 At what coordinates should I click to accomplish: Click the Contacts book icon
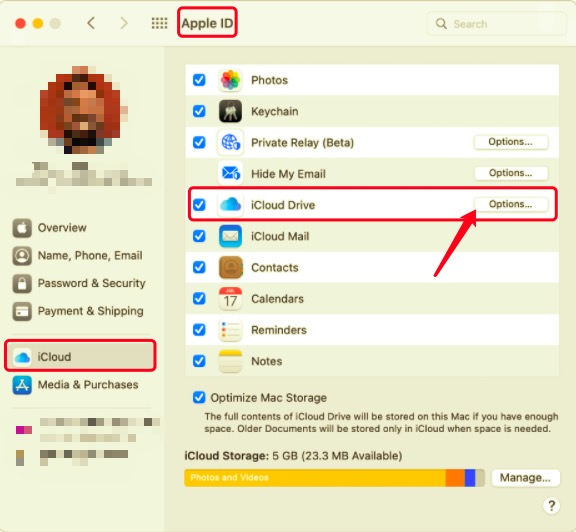click(230, 267)
